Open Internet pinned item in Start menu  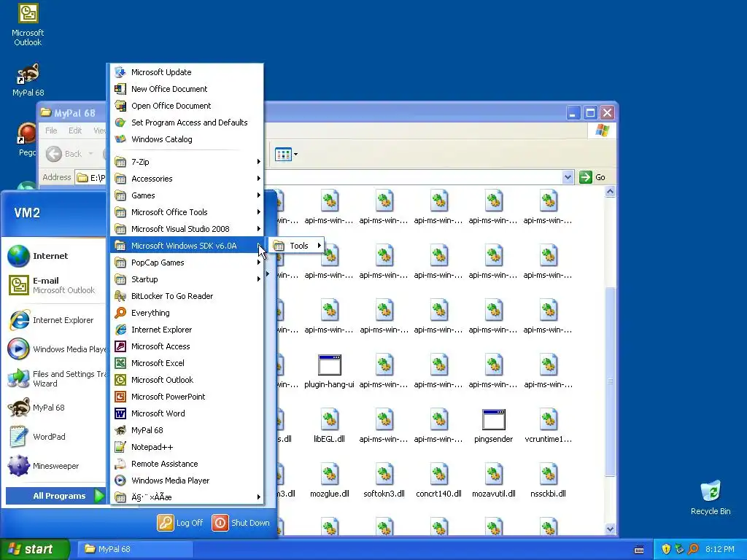click(x=55, y=256)
